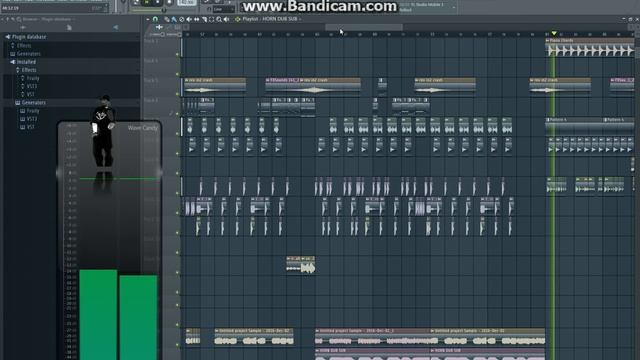Switch to the browser plugin database tab
The image size is (640, 360).
[x=116, y=28]
